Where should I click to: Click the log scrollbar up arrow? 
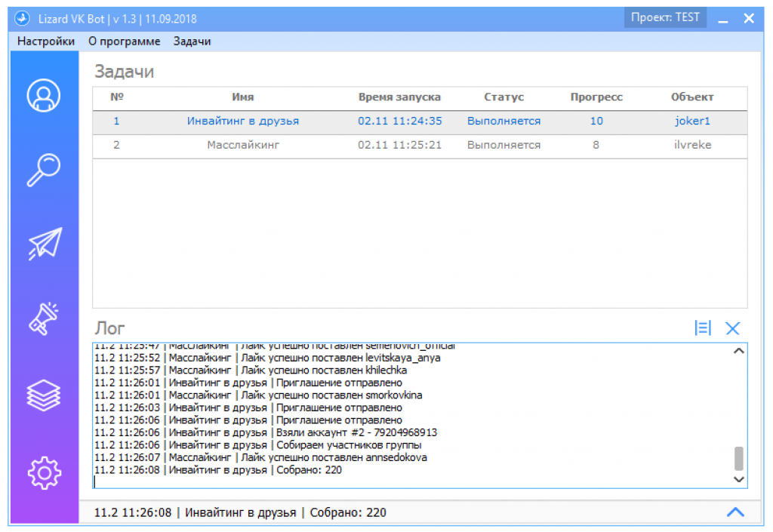click(x=738, y=351)
